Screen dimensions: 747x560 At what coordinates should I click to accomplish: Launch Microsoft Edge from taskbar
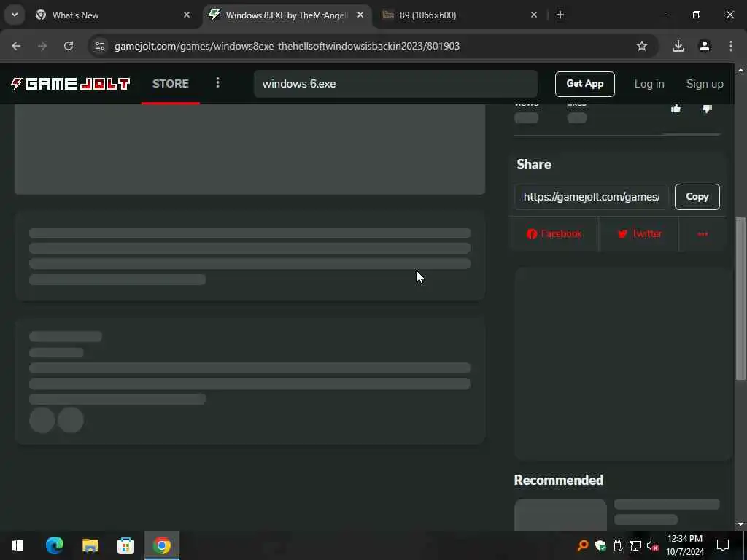tap(55, 545)
